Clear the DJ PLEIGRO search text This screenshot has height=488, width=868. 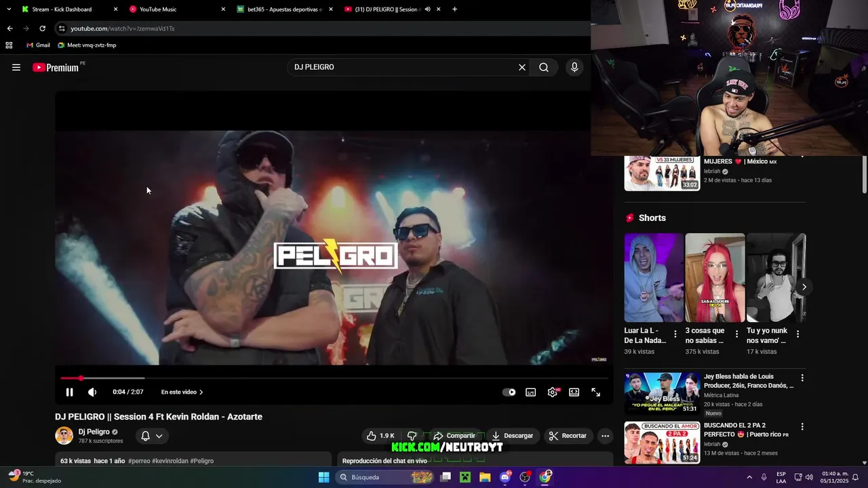pyautogui.click(x=522, y=67)
